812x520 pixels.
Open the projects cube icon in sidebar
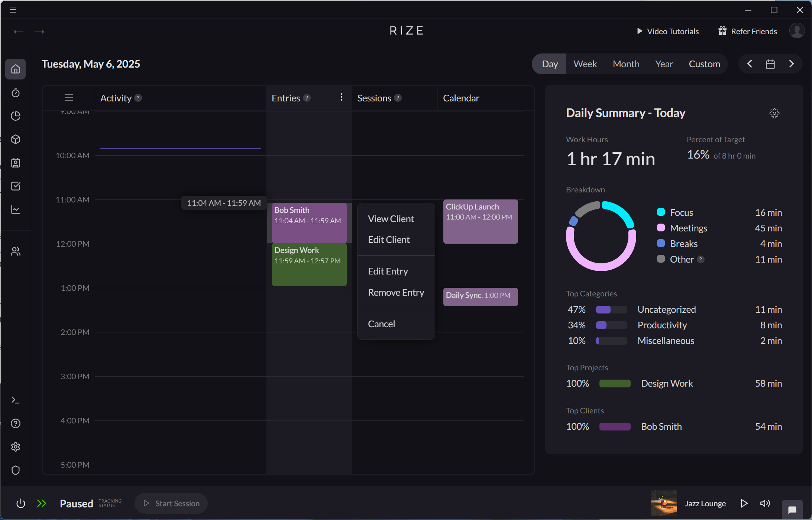[16, 139]
